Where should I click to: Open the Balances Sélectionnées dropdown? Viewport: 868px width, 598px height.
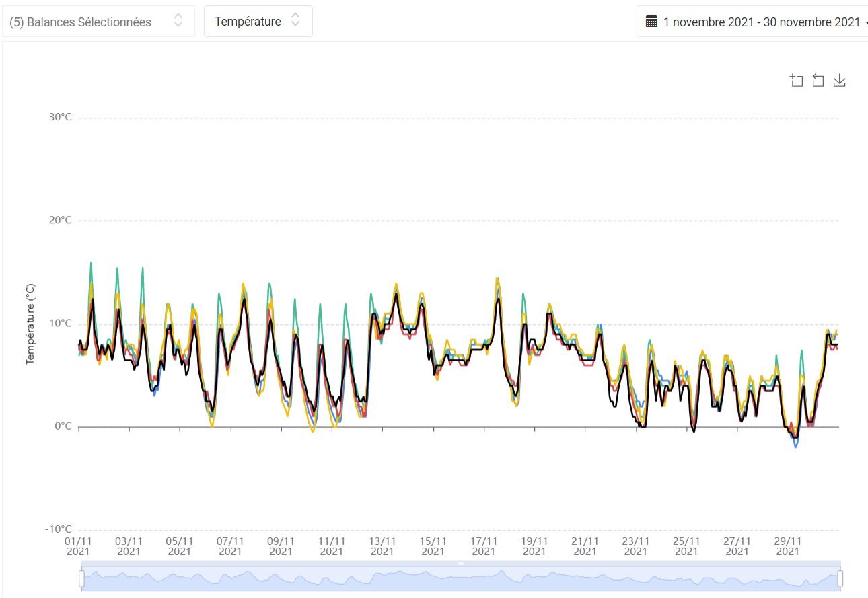98,22
